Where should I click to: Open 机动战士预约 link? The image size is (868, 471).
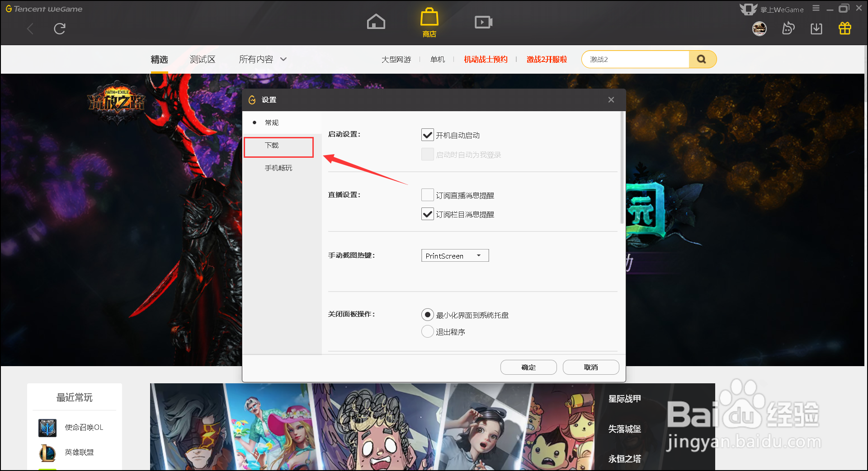coord(486,60)
